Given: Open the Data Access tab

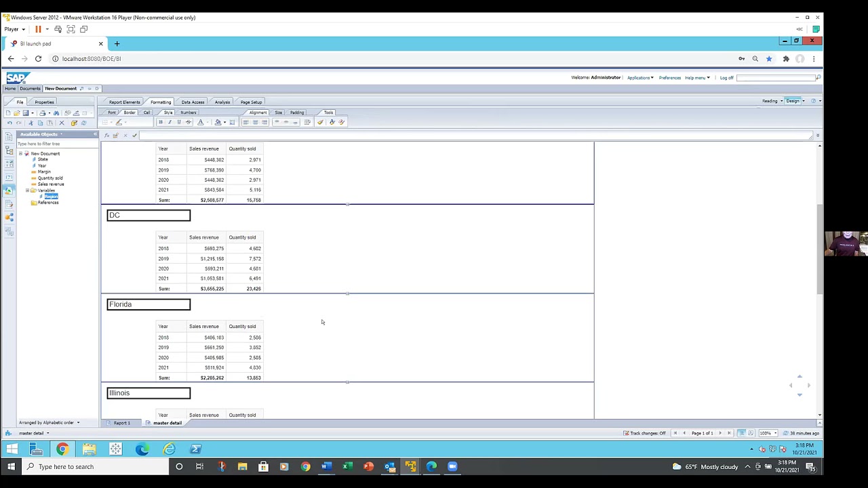Looking at the screenshot, I should (x=193, y=102).
